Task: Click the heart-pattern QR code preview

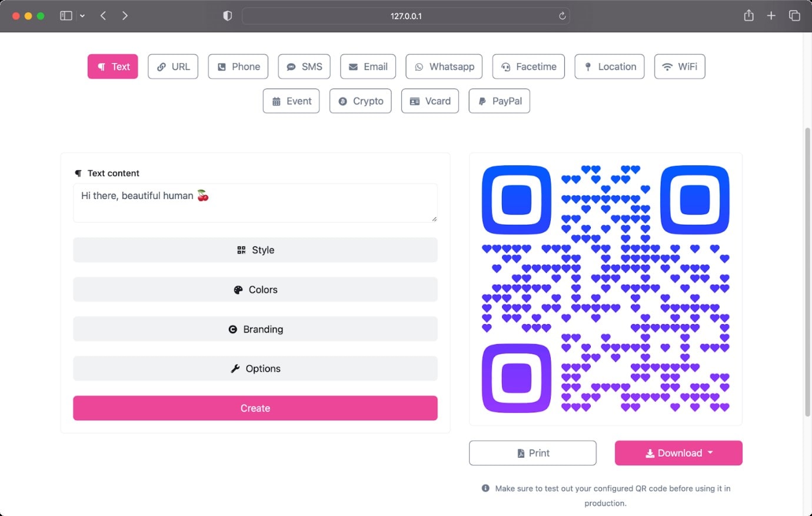Action: click(605, 288)
